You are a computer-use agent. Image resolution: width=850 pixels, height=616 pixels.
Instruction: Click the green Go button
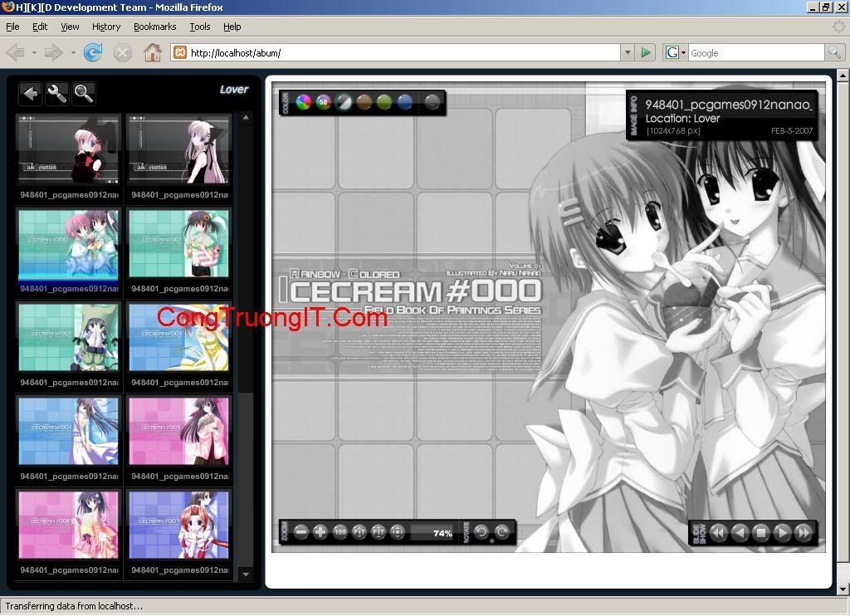[646, 52]
